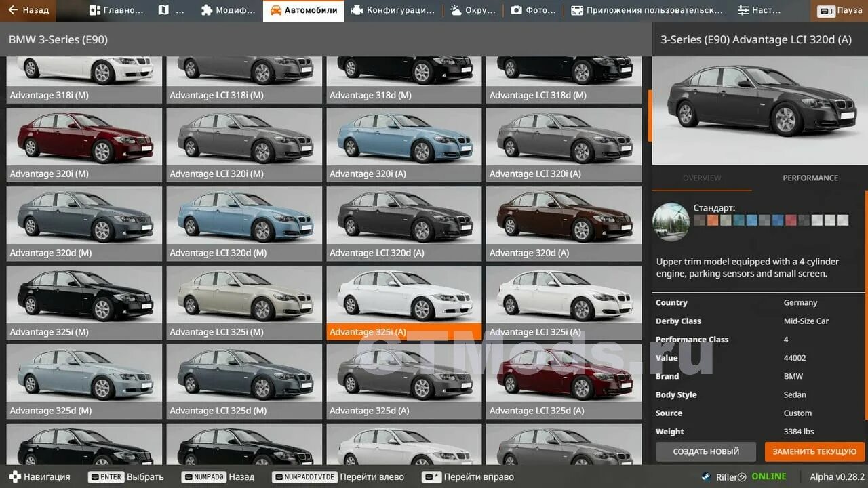Viewport: 868px width, 488px height.
Task: Open the Окру... weather tab
Action: [473, 10]
